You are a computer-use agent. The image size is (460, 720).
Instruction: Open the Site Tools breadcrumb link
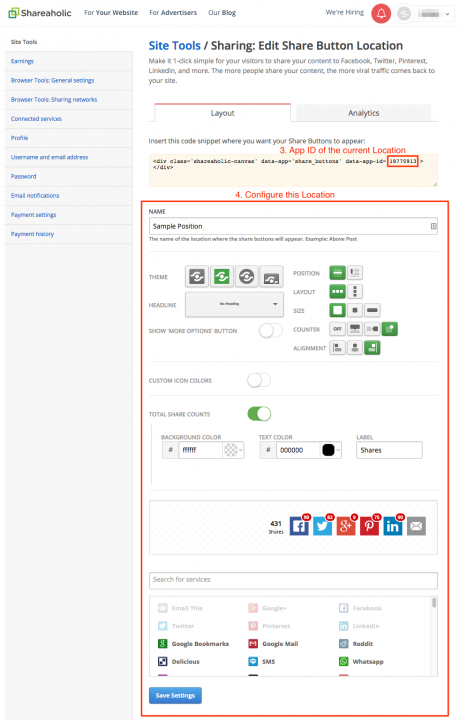(x=174, y=45)
